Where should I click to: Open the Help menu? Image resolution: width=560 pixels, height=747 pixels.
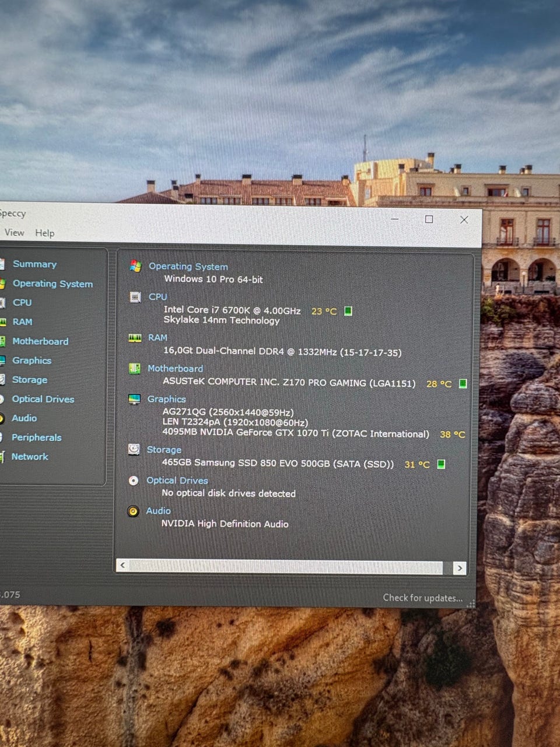pyautogui.click(x=45, y=233)
